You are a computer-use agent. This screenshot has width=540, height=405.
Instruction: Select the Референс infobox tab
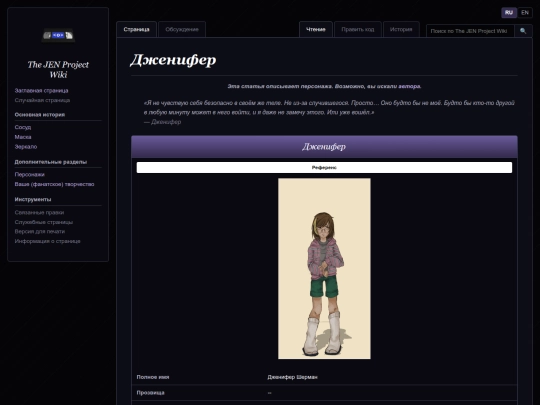pyautogui.click(x=324, y=168)
